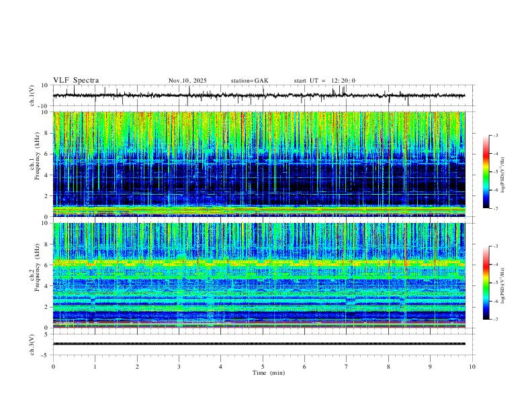Click the "7" tick on time axis
The height and width of the screenshot is (411, 532).
coord(347,367)
